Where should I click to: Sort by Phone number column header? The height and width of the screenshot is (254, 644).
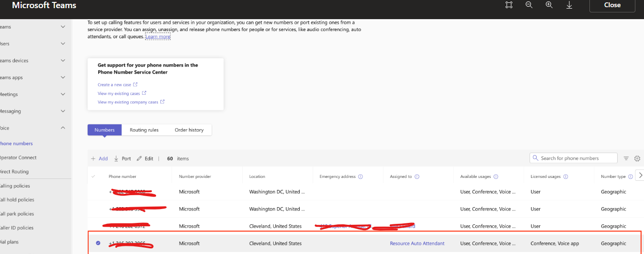coord(123,177)
